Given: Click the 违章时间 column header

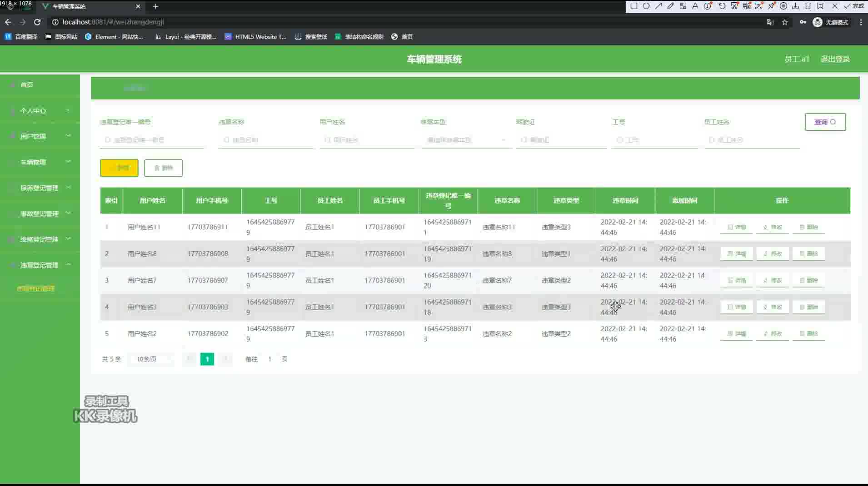Looking at the screenshot, I should (625, 200).
